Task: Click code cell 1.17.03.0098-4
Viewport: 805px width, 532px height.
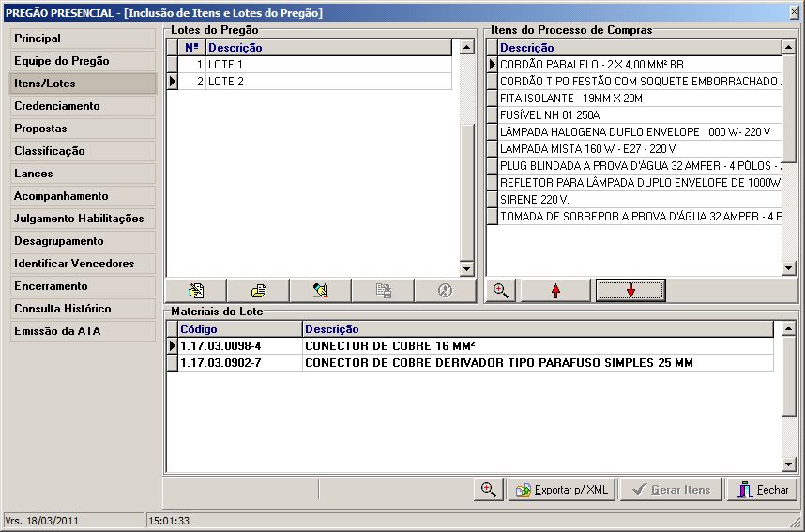Action: click(x=240, y=346)
